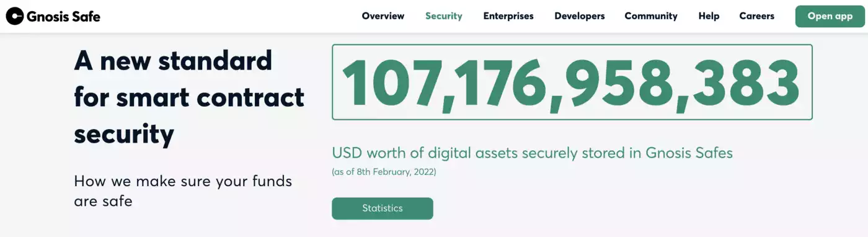Image resolution: width=868 pixels, height=237 pixels.
Task: Launch the app with Open app button
Action: [830, 16]
